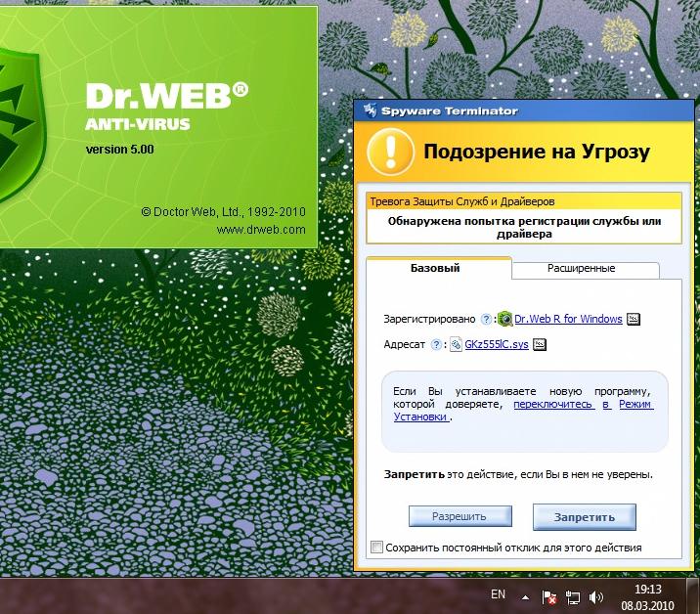Switch to the Расширенные tab

pos(586,269)
